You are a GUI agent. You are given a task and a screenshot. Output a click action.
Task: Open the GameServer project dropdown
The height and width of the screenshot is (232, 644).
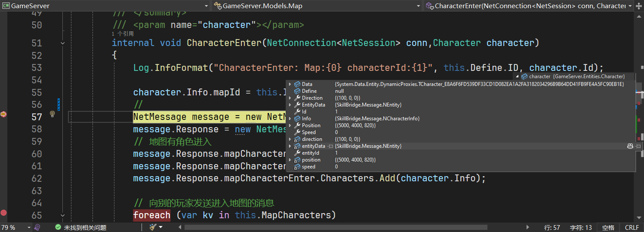point(206,6)
